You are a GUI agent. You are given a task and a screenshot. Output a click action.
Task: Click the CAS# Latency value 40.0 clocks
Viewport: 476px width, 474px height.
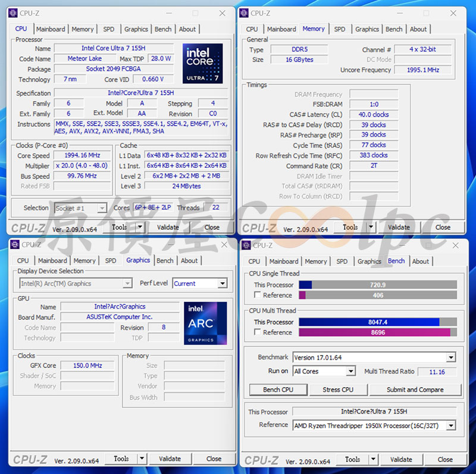click(x=374, y=114)
